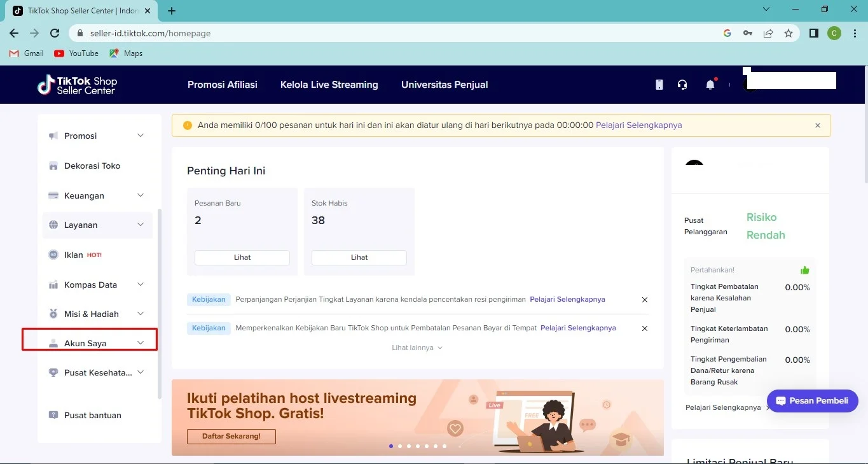Open Pelajari Selengkapnya for Pembatalan Pesanan
868x464 pixels.
(578, 328)
